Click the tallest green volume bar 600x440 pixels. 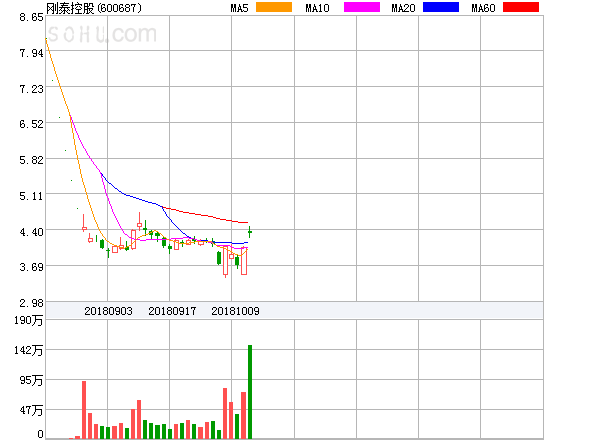coord(250,392)
